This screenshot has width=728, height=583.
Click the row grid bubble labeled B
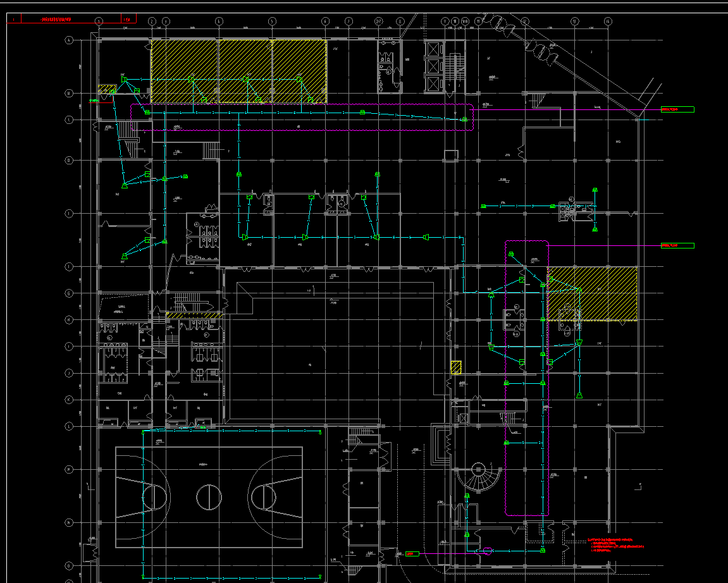pos(69,94)
